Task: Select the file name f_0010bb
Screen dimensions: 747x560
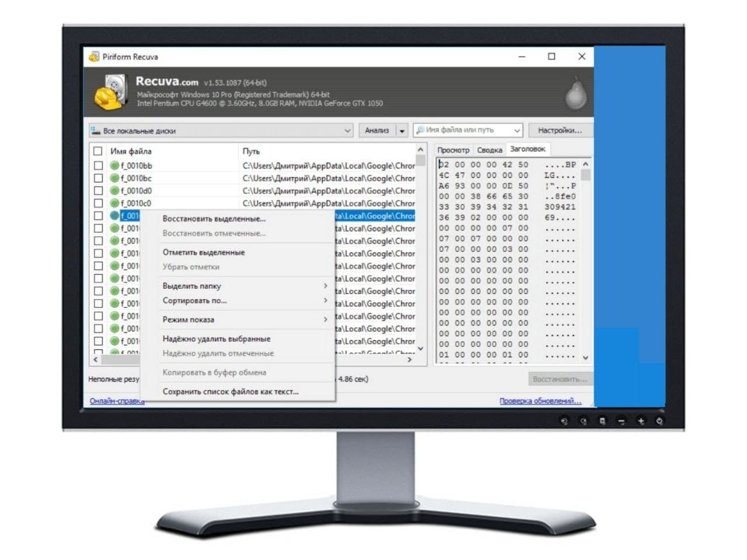Action: click(136, 166)
